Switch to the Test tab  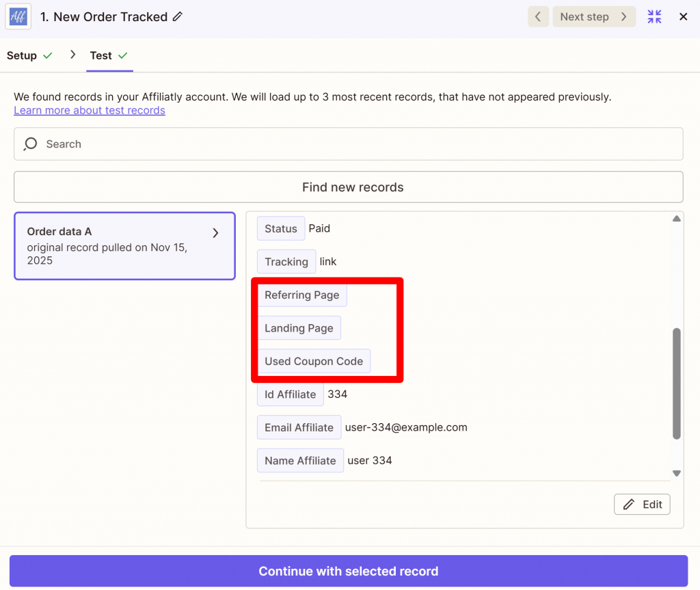click(103, 55)
